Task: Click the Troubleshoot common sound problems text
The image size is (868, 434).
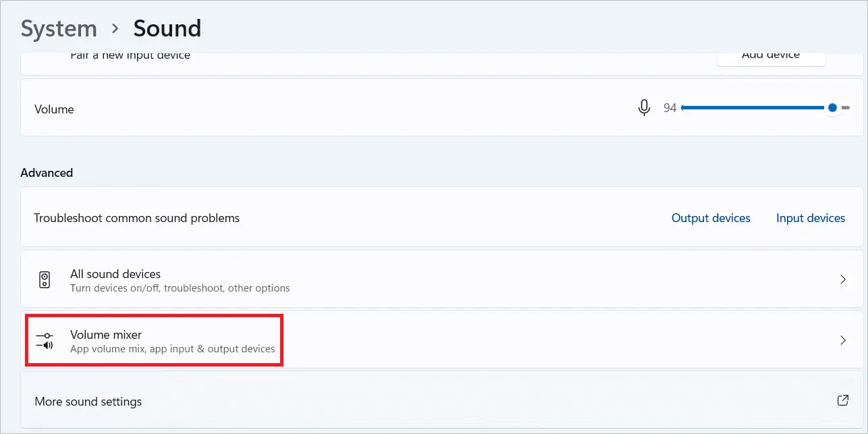Action: 137,218
